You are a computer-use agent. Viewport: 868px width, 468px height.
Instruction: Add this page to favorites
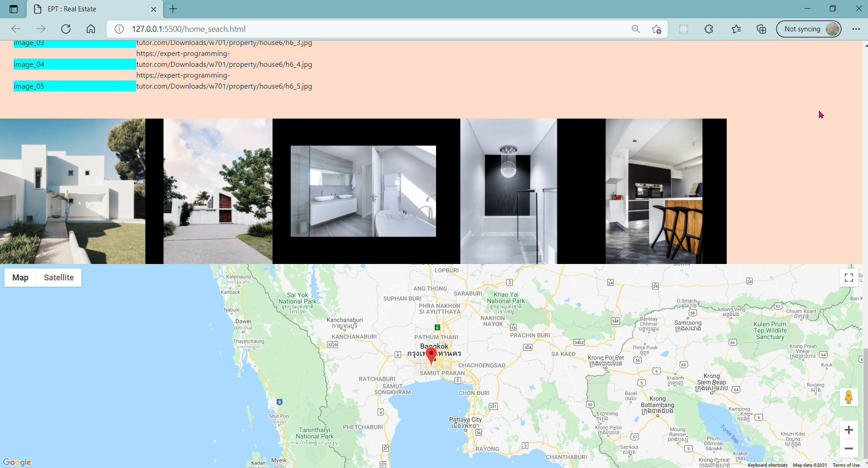pos(656,29)
